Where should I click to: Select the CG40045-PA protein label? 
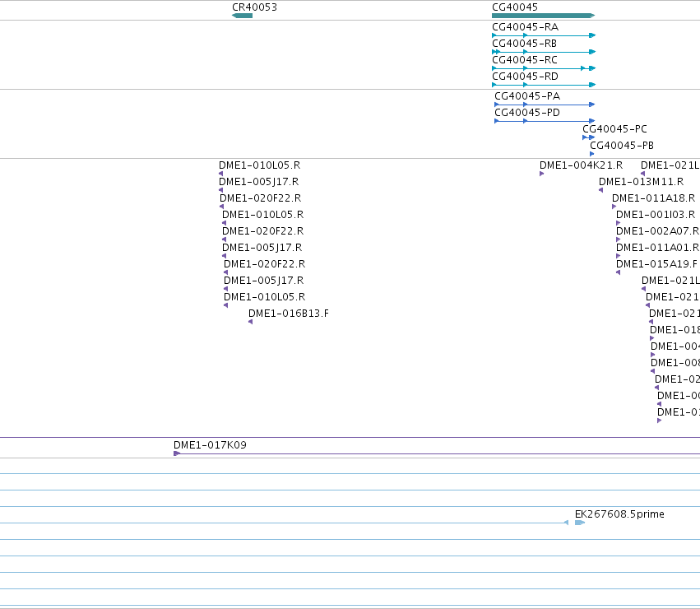(x=527, y=96)
